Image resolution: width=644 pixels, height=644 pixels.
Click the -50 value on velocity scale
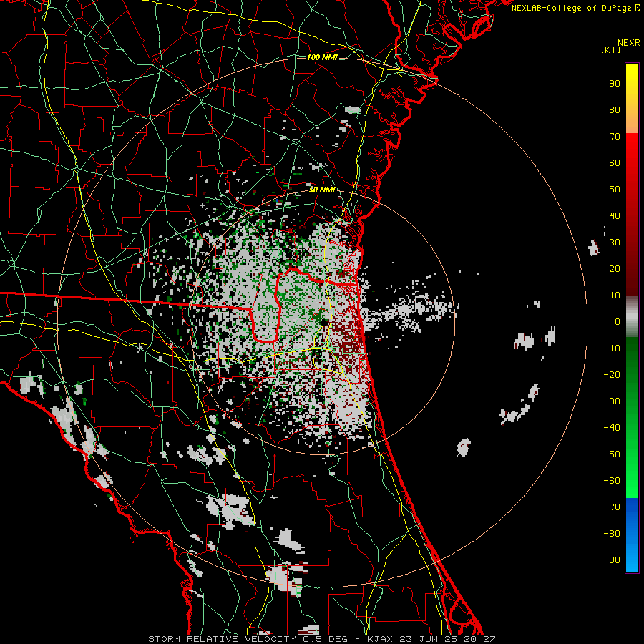point(612,454)
